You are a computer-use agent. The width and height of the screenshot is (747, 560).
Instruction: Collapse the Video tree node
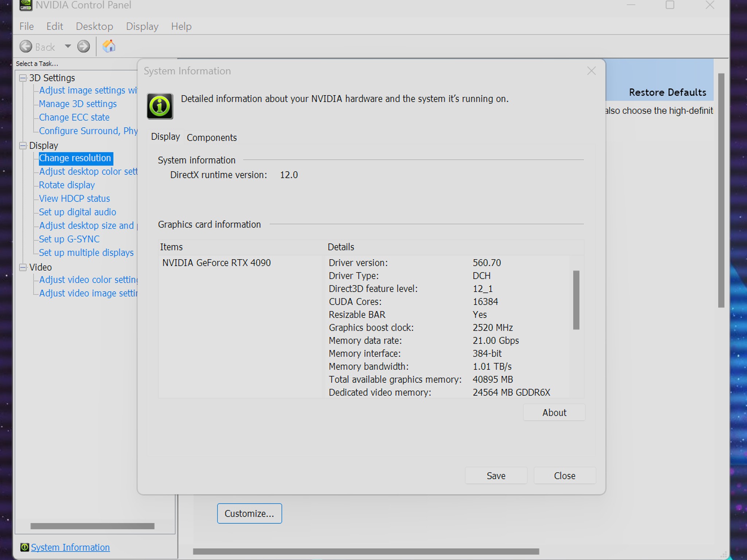23,267
